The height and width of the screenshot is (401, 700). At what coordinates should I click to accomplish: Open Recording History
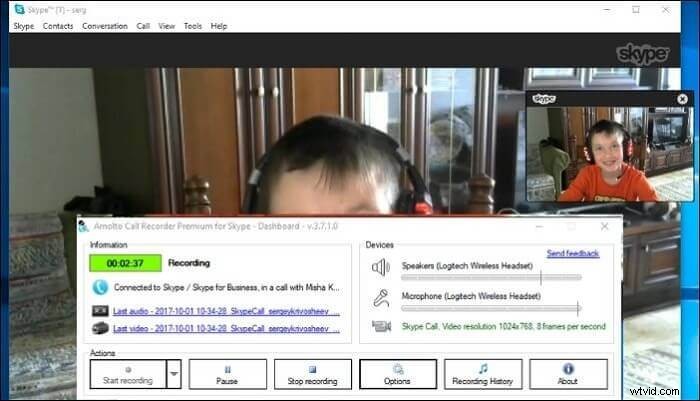[x=483, y=374]
